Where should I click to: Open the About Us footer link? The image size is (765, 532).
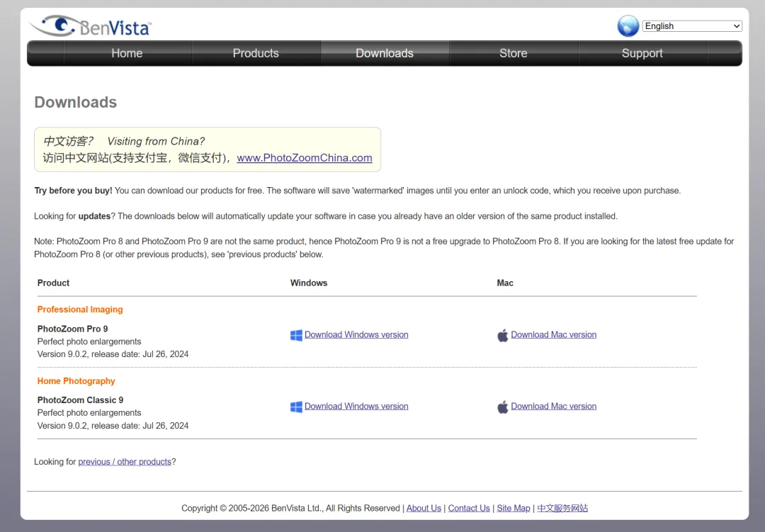tap(424, 508)
